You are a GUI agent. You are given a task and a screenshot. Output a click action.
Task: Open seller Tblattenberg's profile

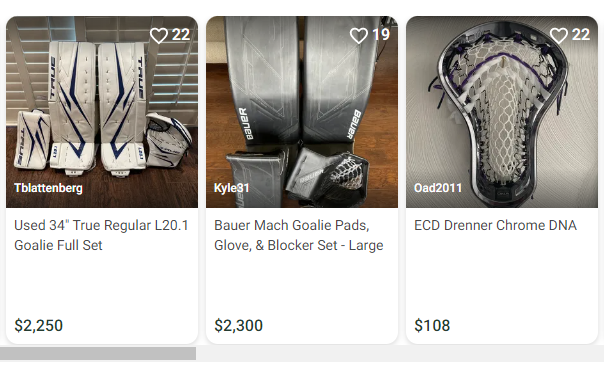coord(49,188)
